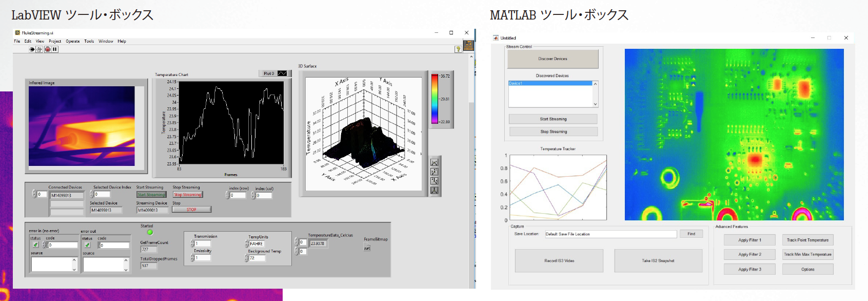
Task: Click the index (col) stepper arrows
Action: click(254, 195)
